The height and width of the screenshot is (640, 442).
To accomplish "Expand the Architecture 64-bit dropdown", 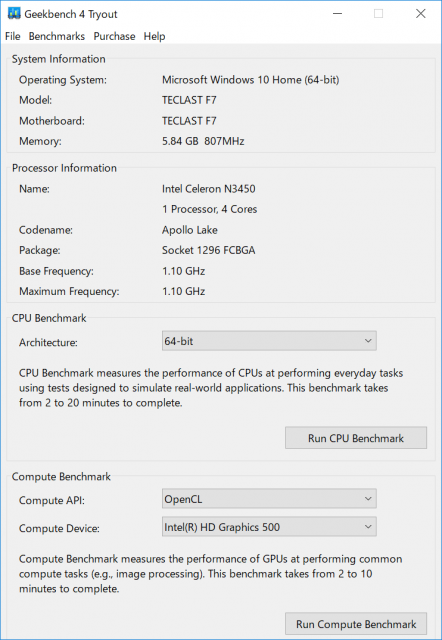I will (x=269, y=341).
